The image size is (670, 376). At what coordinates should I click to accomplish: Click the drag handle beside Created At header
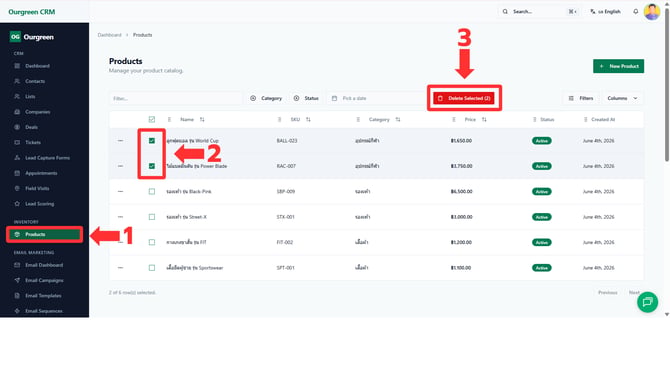point(585,120)
